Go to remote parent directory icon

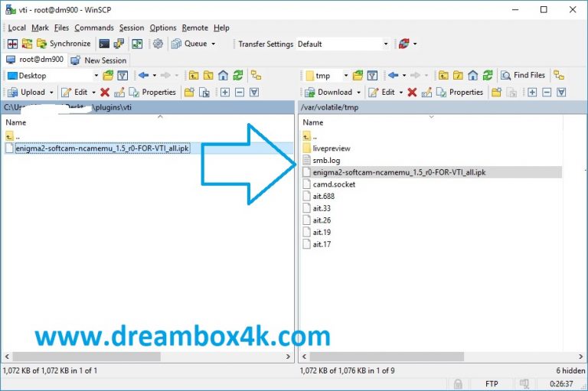pos(443,76)
